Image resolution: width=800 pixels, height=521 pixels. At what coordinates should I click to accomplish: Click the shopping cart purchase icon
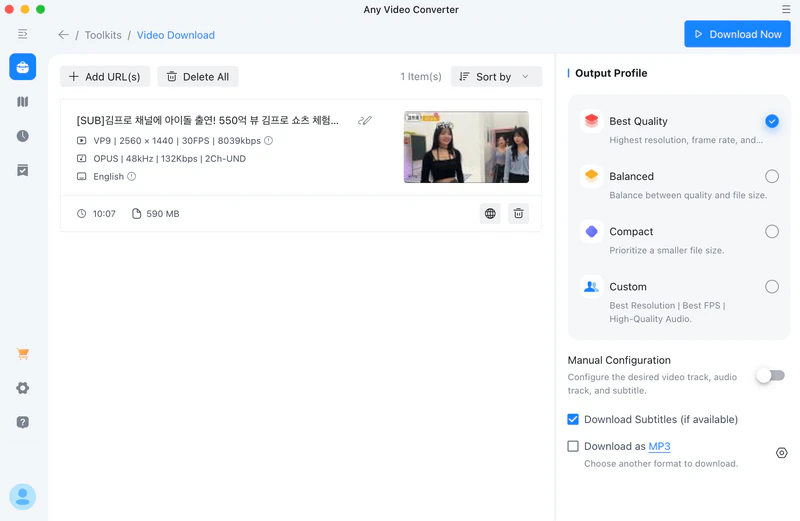point(22,354)
